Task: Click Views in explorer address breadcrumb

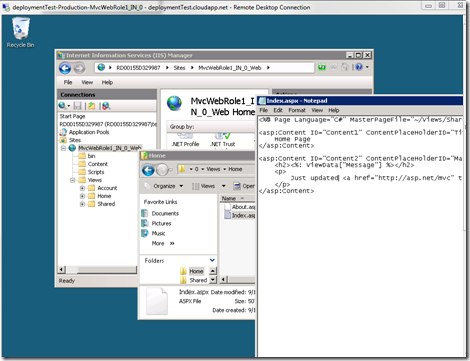Action: 213,169
